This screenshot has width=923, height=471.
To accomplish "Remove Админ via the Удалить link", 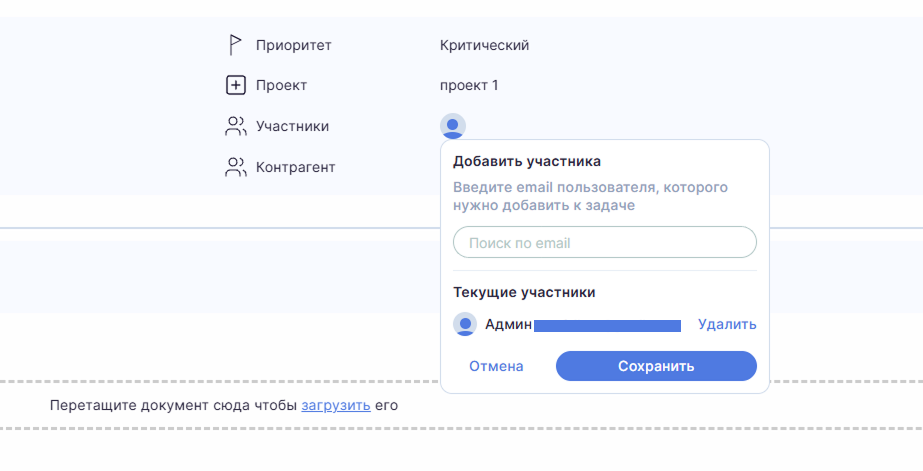I will pyautogui.click(x=727, y=324).
